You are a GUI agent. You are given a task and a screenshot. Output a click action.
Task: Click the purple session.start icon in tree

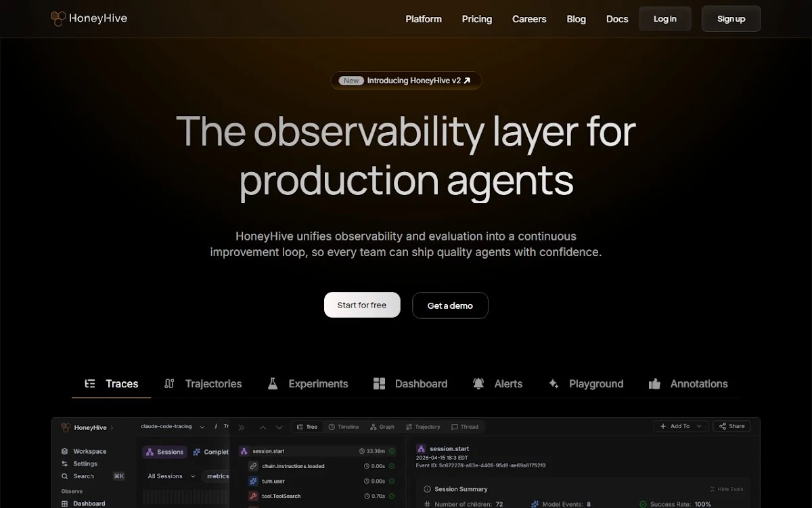pos(244,450)
